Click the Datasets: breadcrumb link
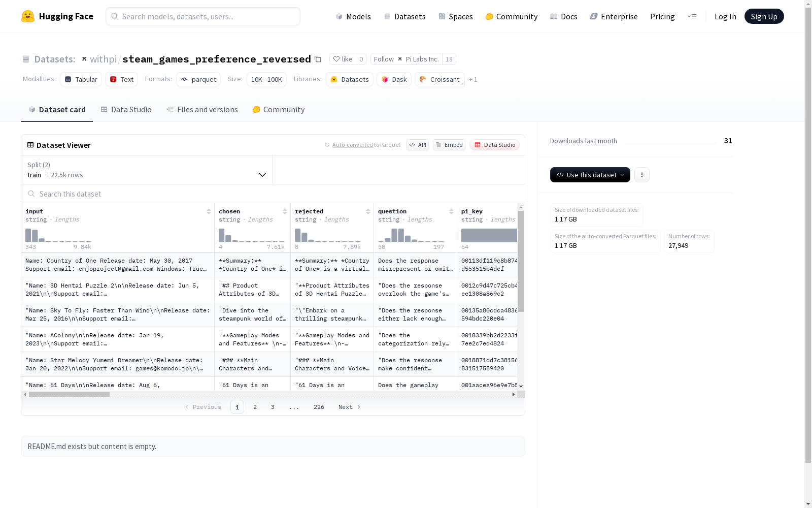This screenshot has height=508, width=812. point(54,59)
